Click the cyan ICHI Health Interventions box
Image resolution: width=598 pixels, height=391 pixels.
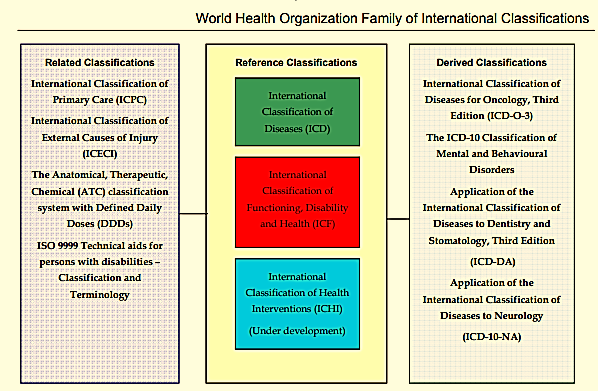click(297, 304)
